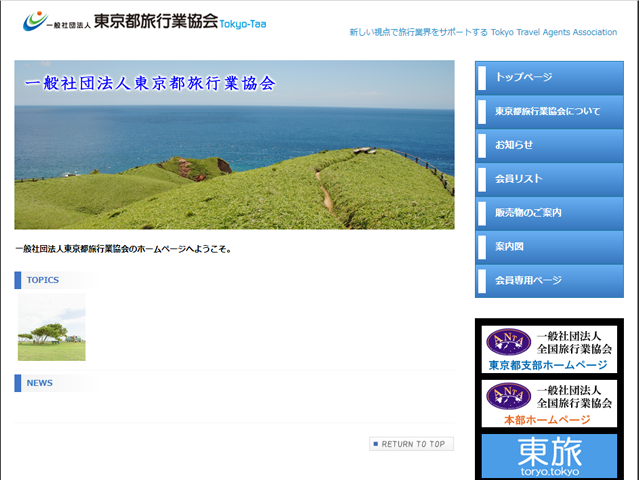Image resolution: width=640 pixels, height=480 pixels.
Task: Click the TOPICS section heading
Action: tap(43, 280)
